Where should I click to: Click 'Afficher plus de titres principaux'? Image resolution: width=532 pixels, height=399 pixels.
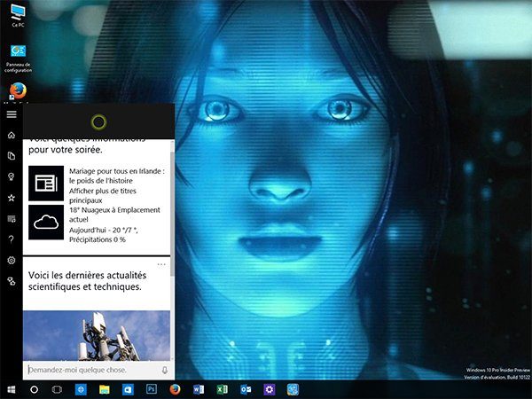point(103,195)
